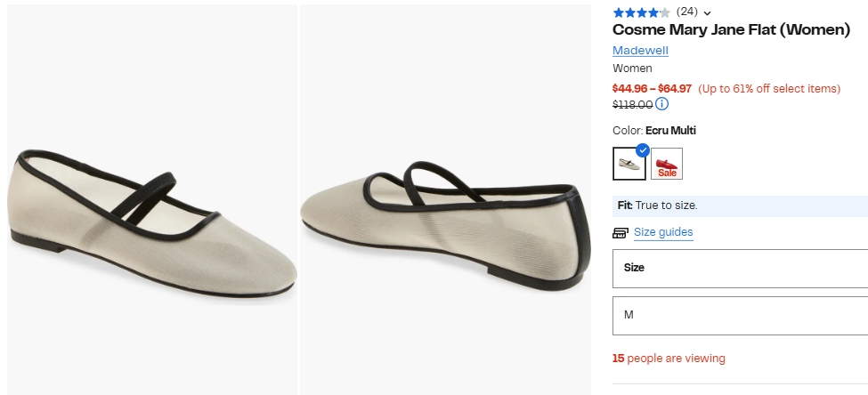
Task: Click the 15 people are viewing text
Action: [669, 359]
